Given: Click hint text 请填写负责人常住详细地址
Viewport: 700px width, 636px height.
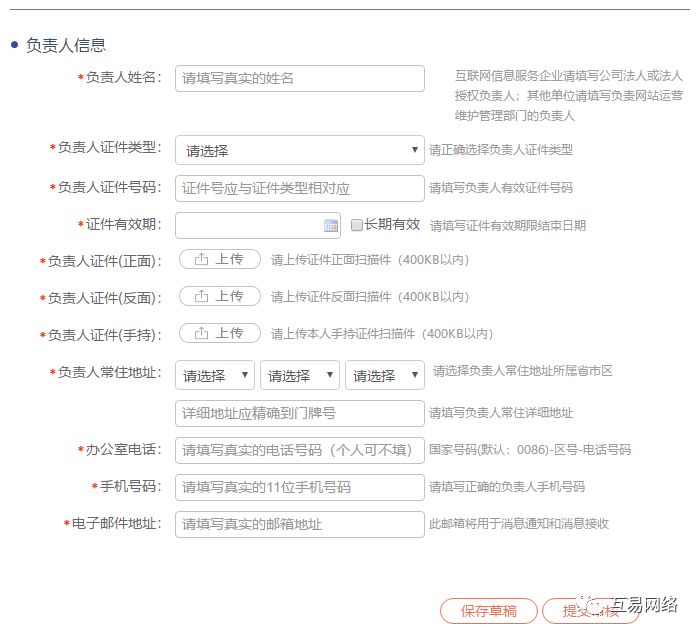Looking at the screenshot, I should pyautogui.click(x=501, y=413).
